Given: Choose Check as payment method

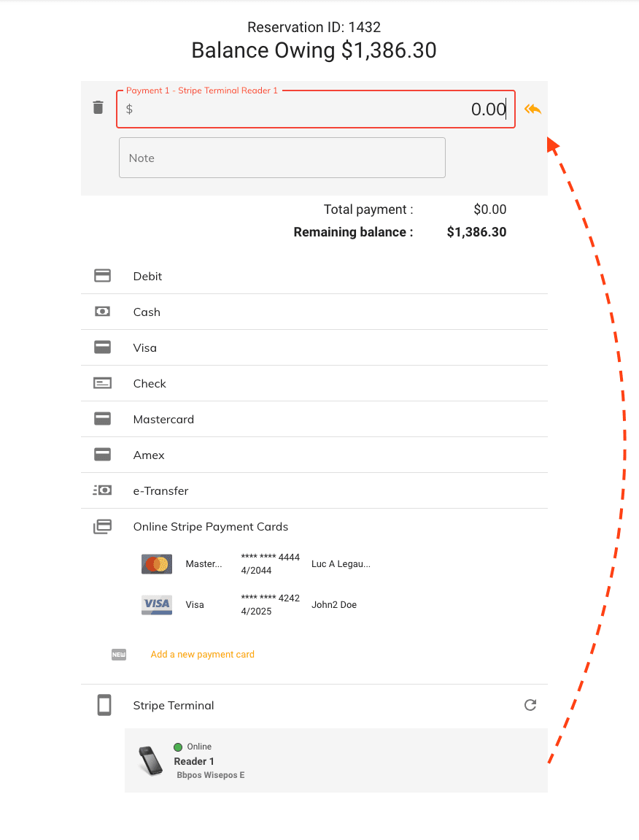Looking at the screenshot, I should 314,384.
